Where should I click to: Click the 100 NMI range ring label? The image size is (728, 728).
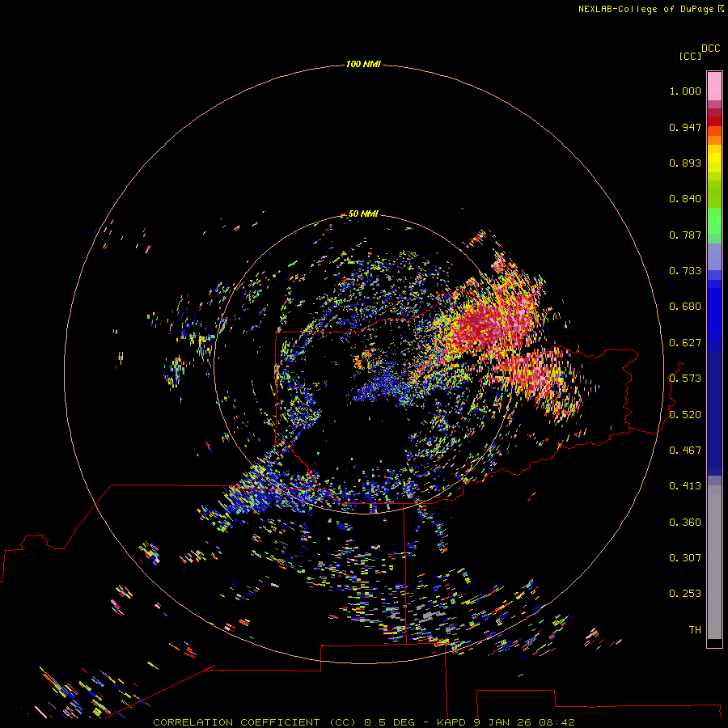363,64
